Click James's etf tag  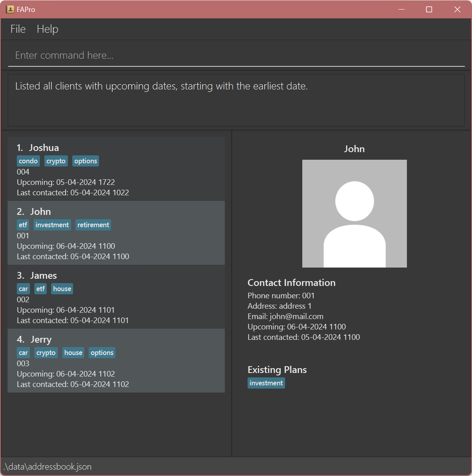(40, 289)
